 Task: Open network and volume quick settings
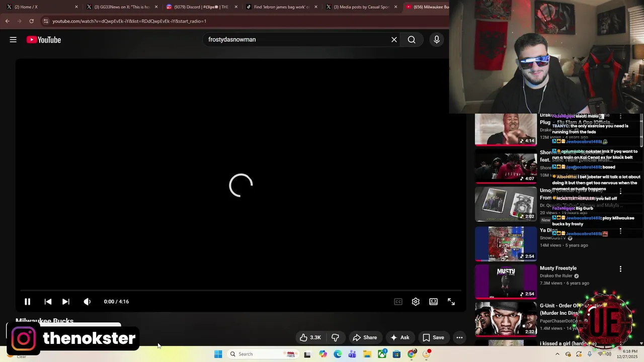tap(604, 354)
